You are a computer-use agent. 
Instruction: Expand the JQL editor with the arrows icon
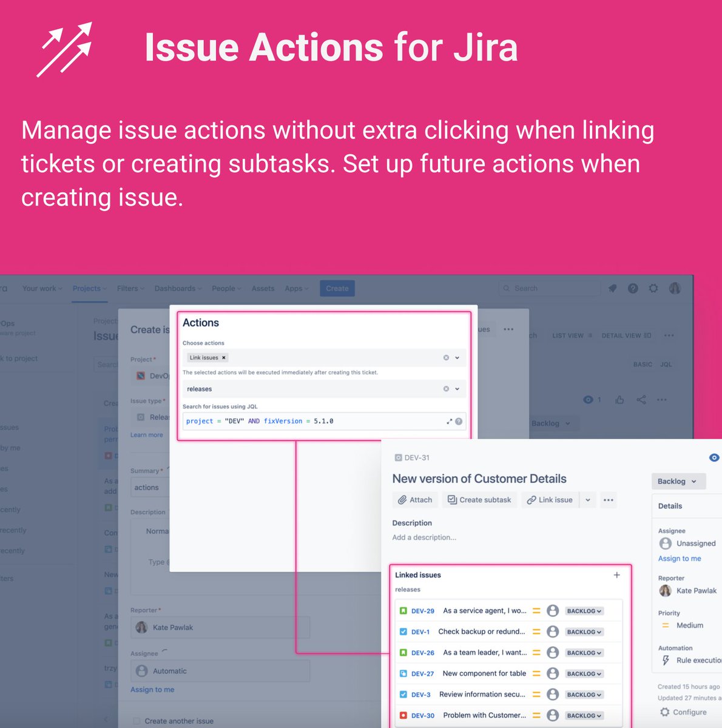(450, 421)
